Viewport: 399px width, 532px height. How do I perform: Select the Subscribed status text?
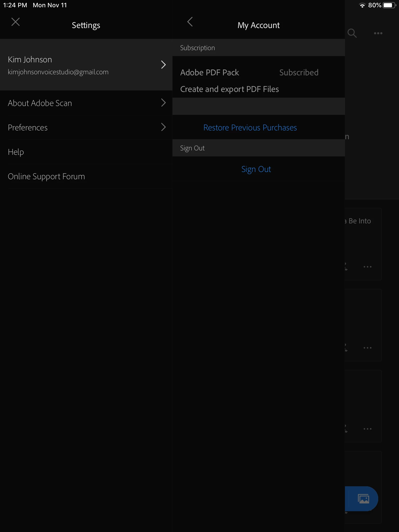pyautogui.click(x=299, y=72)
